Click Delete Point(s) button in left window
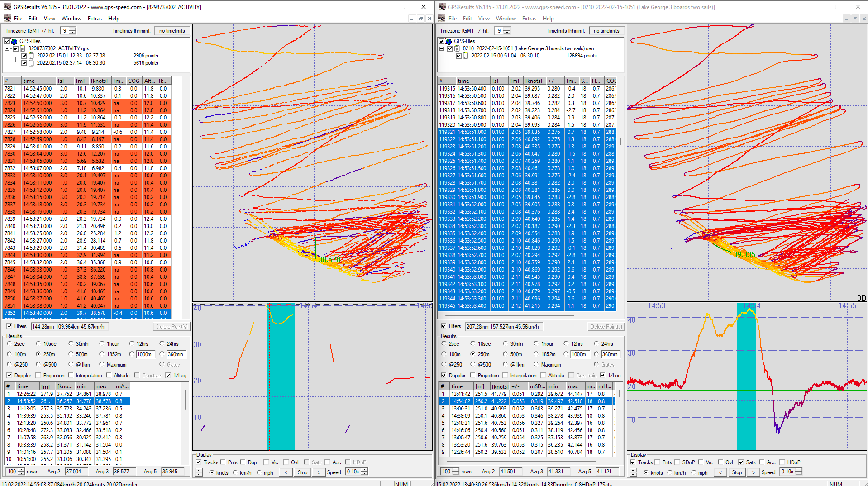This screenshot has width=868, height=486. 172,326
